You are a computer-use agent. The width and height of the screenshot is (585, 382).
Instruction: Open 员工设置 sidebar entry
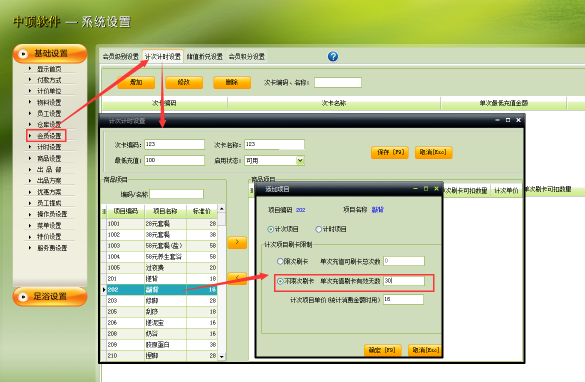tap(49, 113)
